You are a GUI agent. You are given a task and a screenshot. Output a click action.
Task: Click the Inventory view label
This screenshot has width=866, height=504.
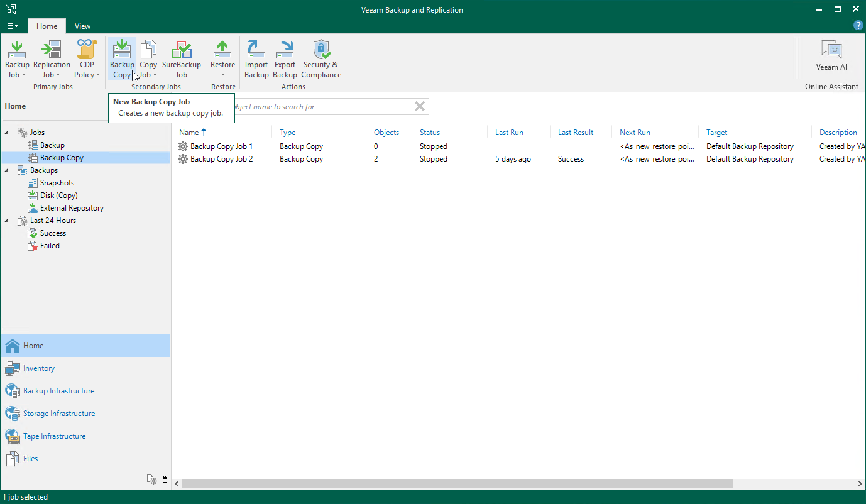pyautogui.click(x=39, y=368)
